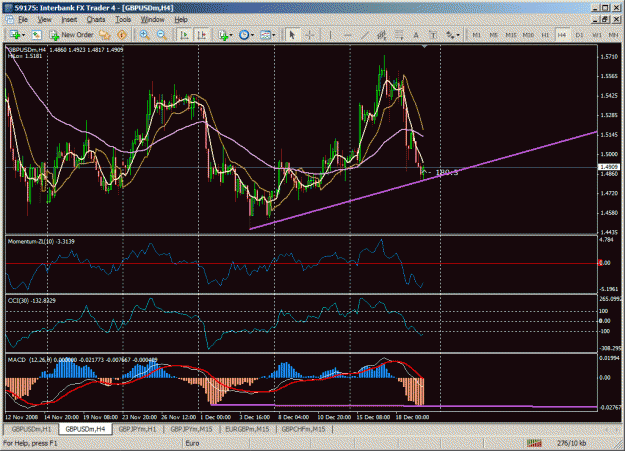This screenshot has width=625, height=451.
Task: Toggle chart shift from right border
Action: (202, 35)
